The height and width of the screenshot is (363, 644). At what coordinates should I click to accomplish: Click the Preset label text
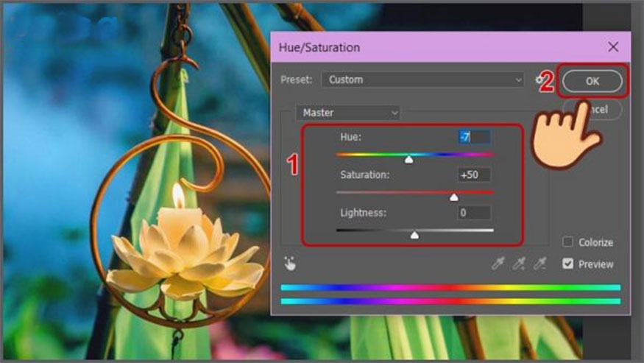296,80
